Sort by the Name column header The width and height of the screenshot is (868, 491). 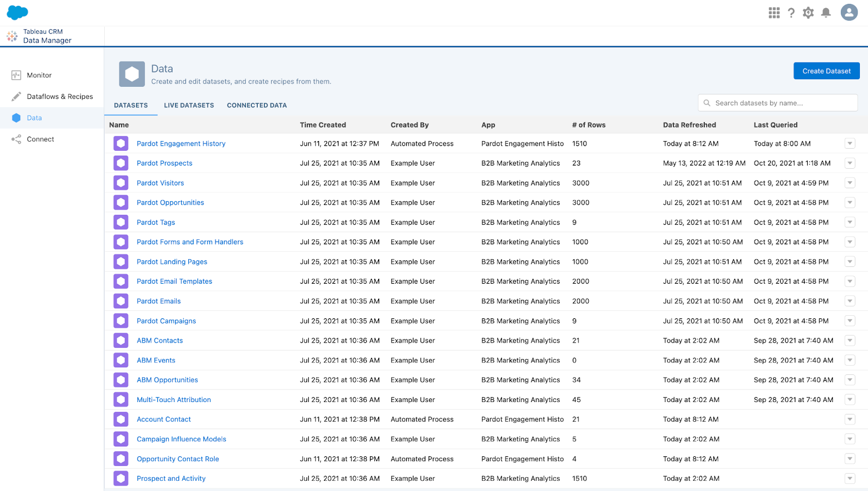[119, 125]
